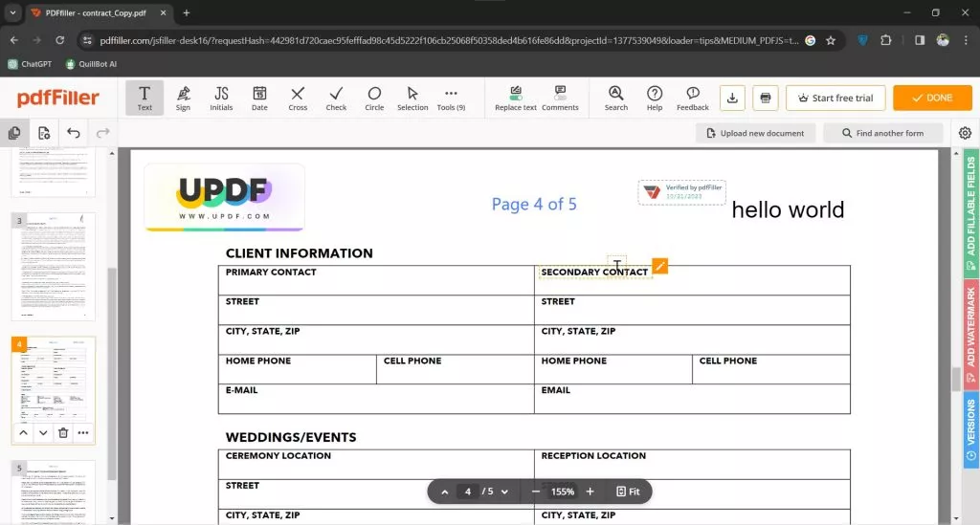Click the hello world text

click(x=788, y=209)
